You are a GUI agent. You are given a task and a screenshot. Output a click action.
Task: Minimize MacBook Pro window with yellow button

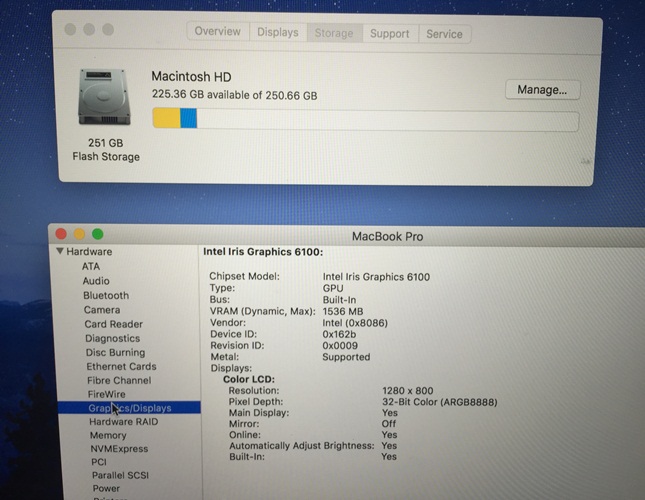(79, 234)
